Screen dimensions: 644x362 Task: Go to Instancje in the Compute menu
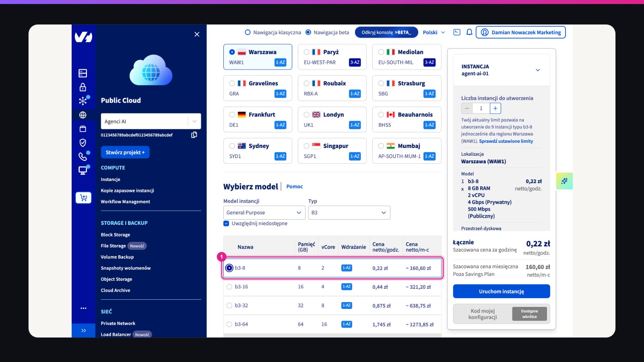tap(111, 179)
